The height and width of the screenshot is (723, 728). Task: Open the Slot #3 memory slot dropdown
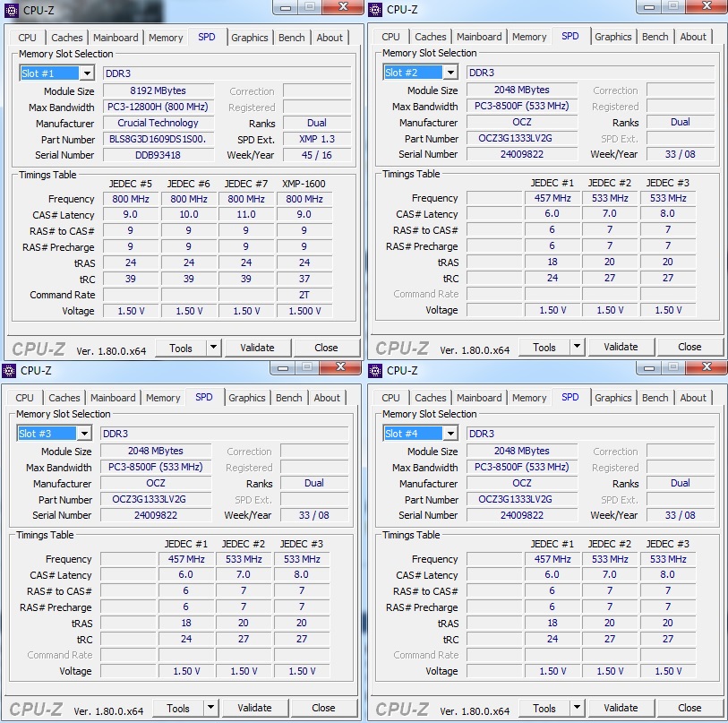(84, 433)
